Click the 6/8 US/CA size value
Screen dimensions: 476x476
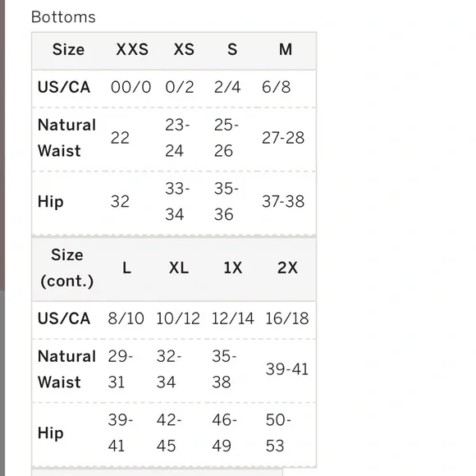pos(277,88)
